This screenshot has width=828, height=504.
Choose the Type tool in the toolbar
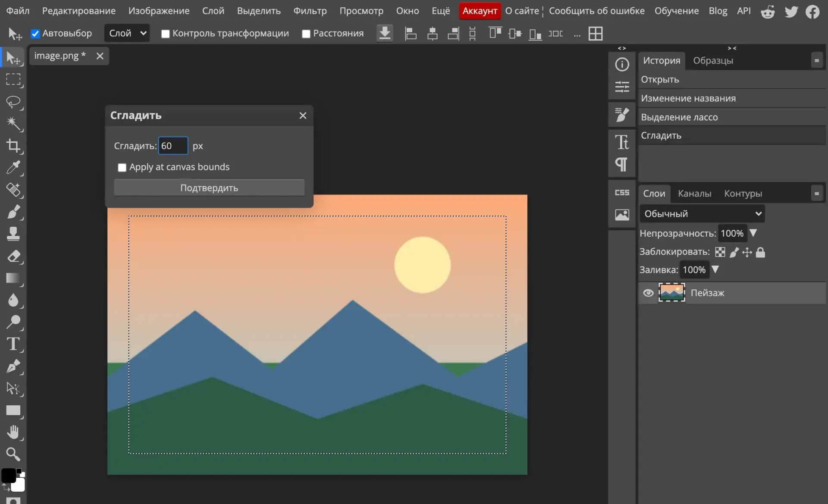click(x=13, y=344)
